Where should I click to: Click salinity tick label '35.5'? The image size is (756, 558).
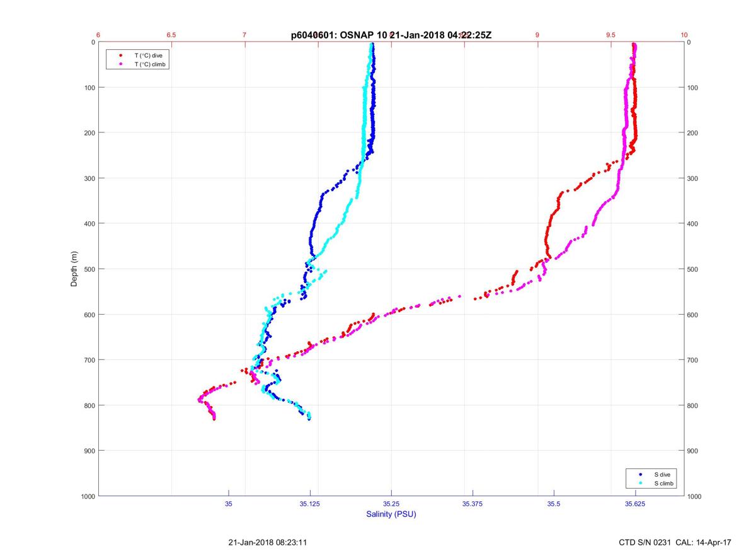(554, 504)
